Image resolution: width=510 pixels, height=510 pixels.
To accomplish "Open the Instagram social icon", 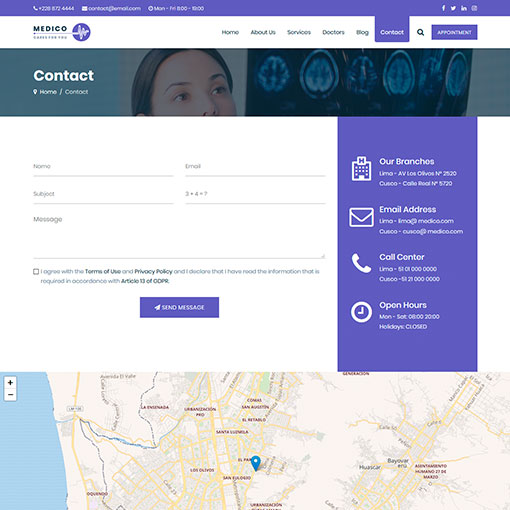I will pos(474,8).
